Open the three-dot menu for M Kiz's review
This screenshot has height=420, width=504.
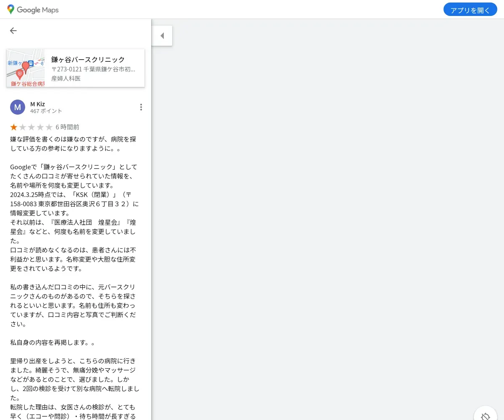tap(141, 107)
